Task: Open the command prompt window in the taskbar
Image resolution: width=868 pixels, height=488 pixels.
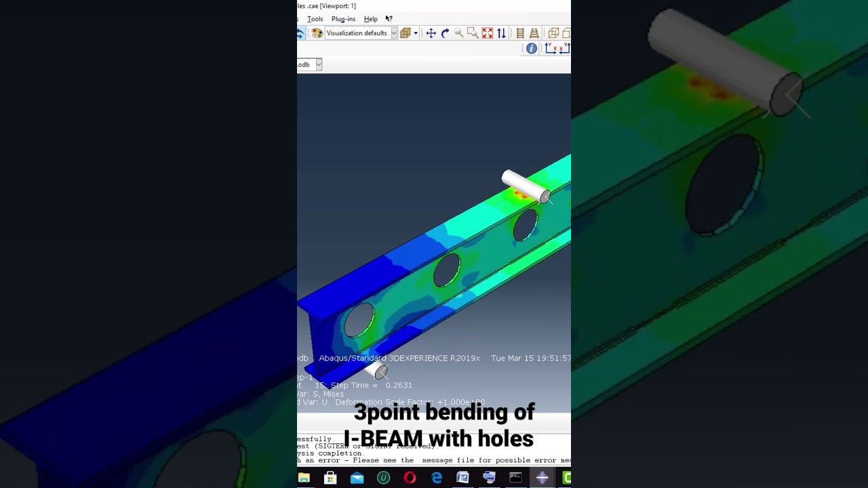Action: coord(515,478)
